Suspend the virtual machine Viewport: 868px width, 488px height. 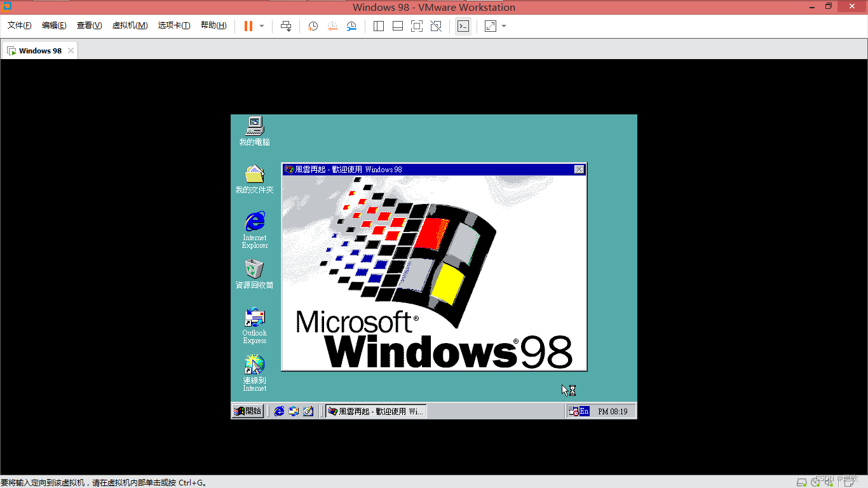pyautogui.click(x=247, y=26)
